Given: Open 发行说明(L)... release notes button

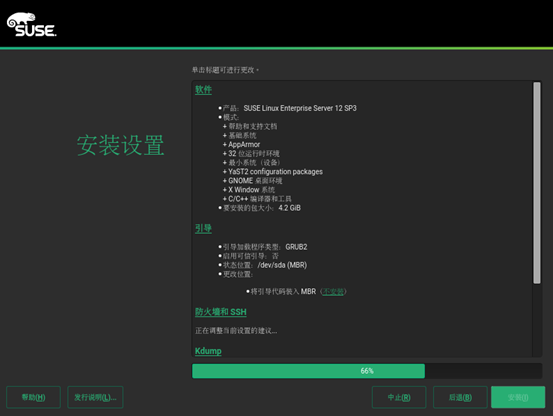Looking at the screenshot, I should pos(95,397).
